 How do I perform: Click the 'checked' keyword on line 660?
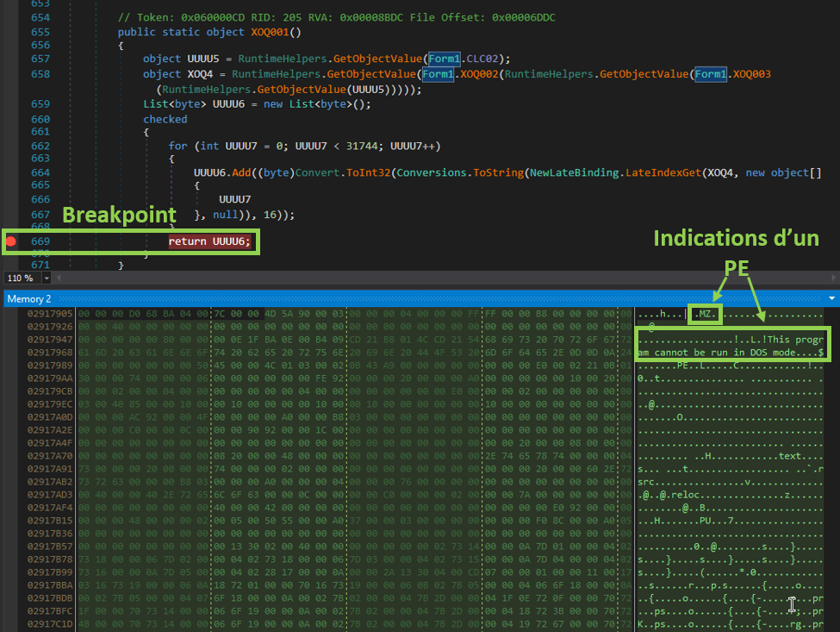click(x=165, y=120)
